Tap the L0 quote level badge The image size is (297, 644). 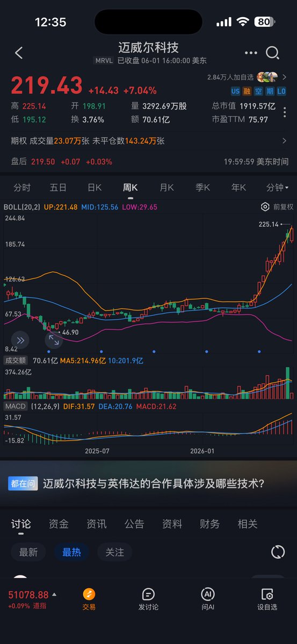281,91
